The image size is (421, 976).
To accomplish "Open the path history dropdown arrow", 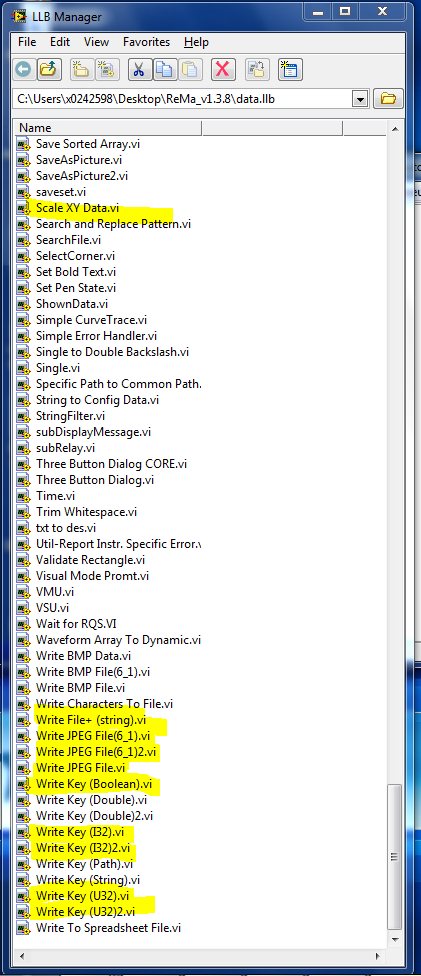I will [359, 99].
